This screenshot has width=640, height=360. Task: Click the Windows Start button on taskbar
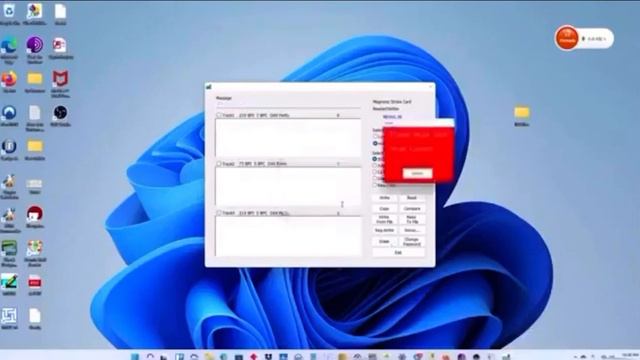135,356
